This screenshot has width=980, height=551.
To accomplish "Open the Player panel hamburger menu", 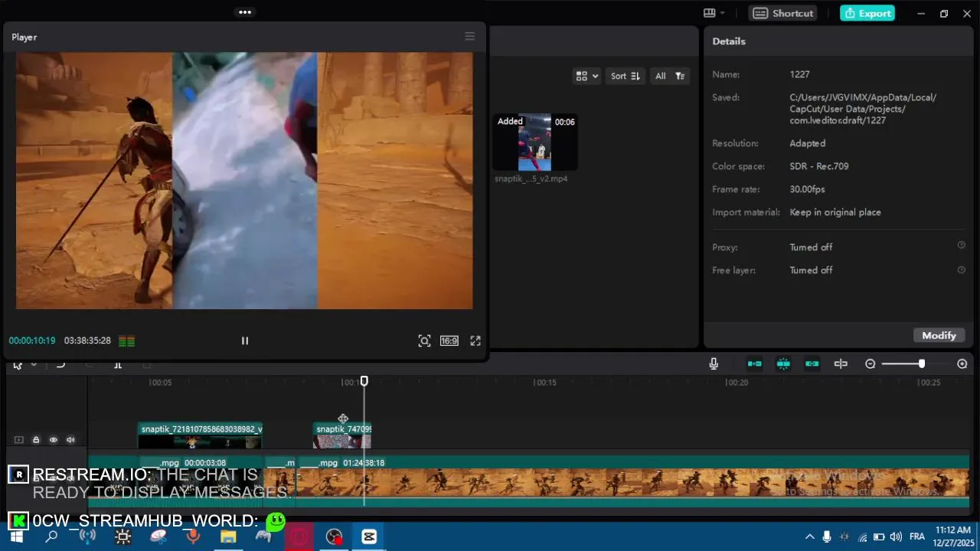I will click(470, 37).
